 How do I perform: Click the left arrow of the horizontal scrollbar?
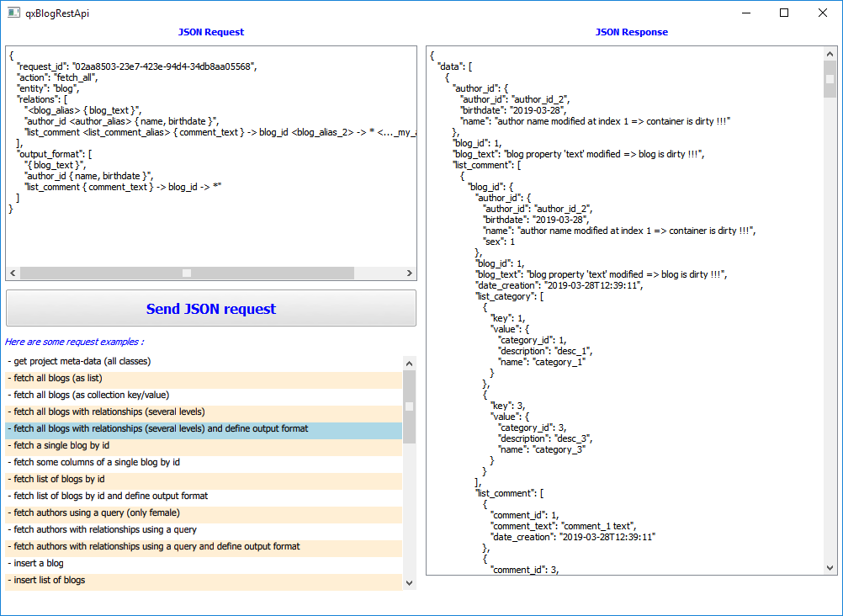click(12, 273)
